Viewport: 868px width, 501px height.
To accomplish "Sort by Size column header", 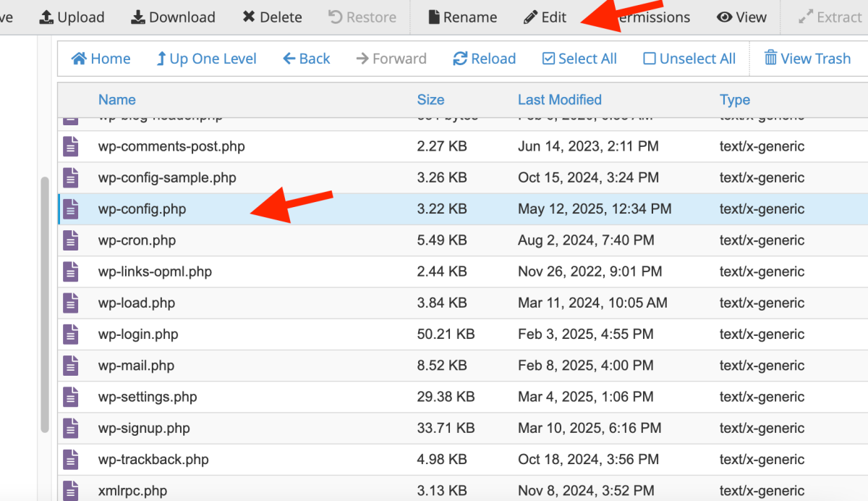I will pos(430,100).
